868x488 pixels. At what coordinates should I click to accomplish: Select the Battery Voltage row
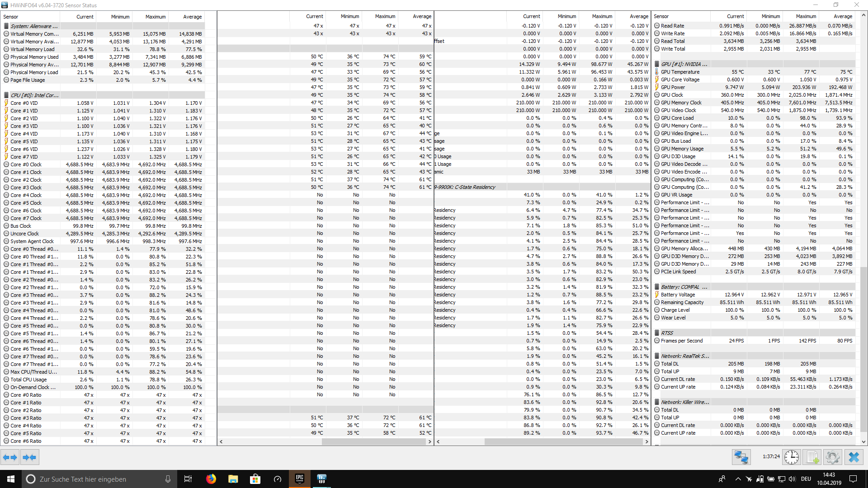click(754, 295)
